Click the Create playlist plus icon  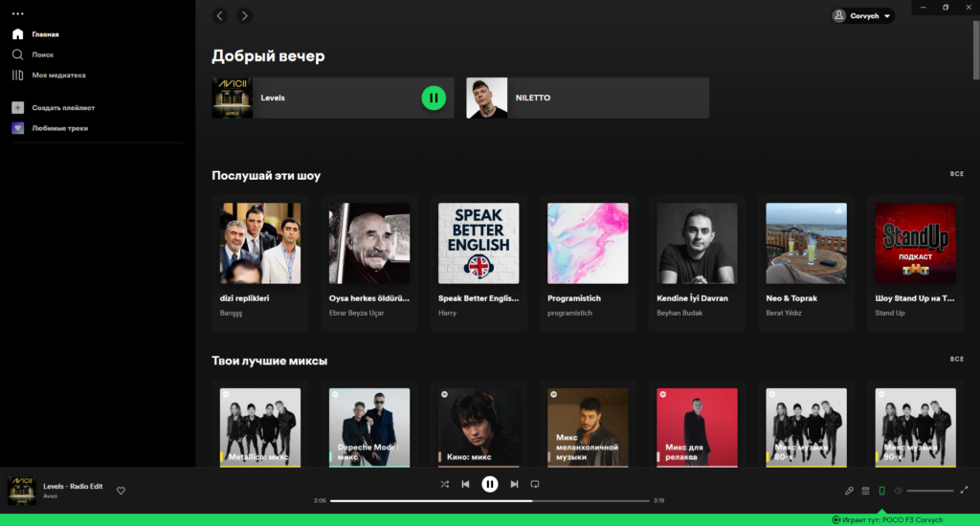[x=17, y=108]
